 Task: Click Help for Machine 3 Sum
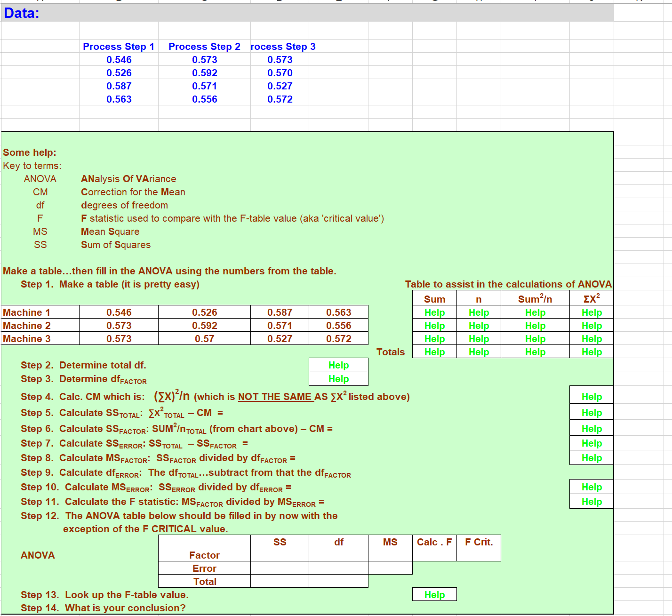(x=434, y=338)
